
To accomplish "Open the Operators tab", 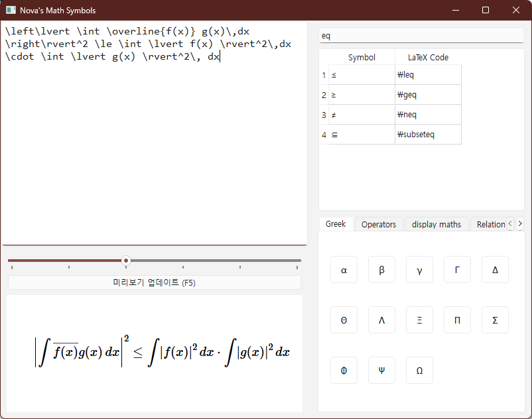I will click(379, 224).
